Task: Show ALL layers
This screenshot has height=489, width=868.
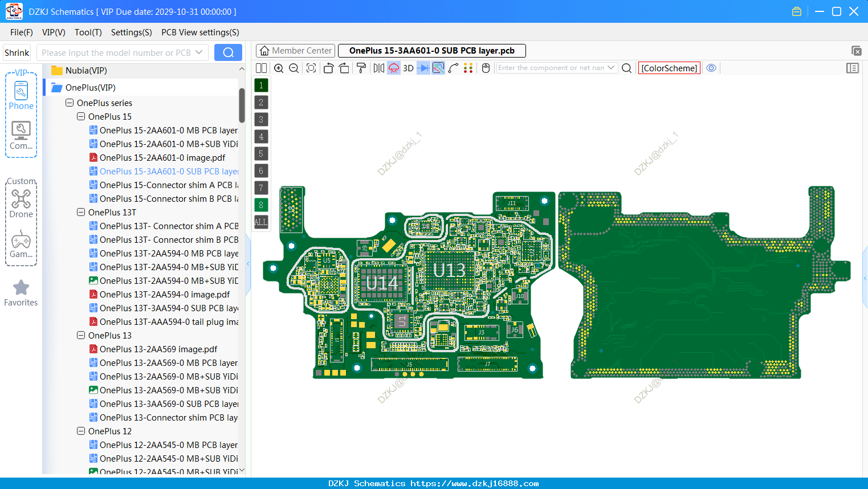Action: [261, 222]
